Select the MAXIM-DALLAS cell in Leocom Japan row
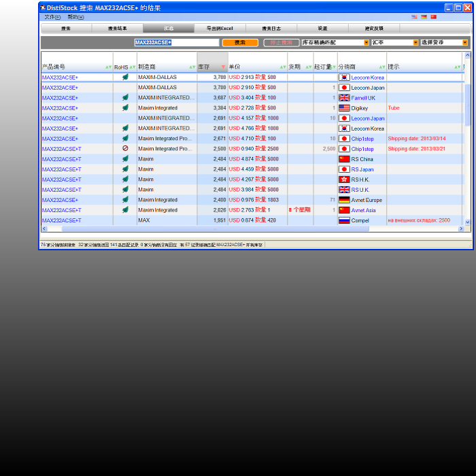This screenshot has height=476, width=476. point(167,88)
